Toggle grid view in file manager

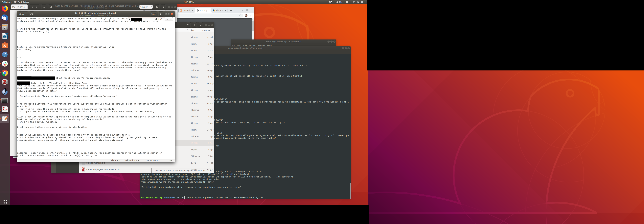tap(194, 25)
